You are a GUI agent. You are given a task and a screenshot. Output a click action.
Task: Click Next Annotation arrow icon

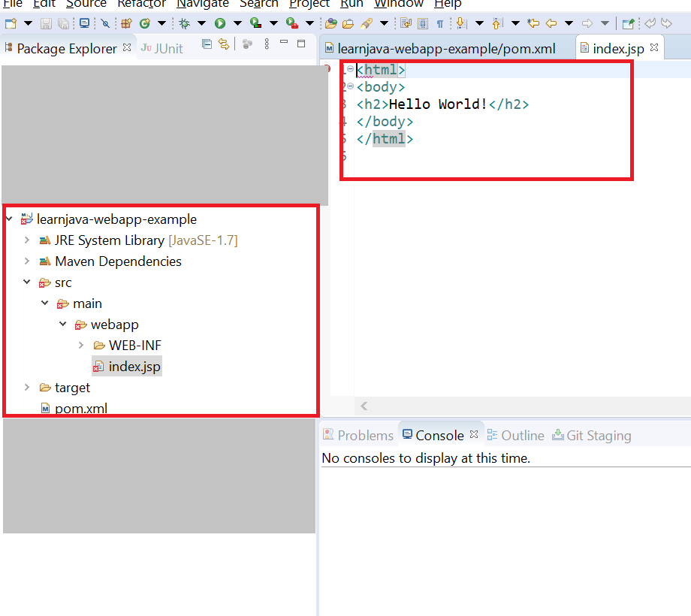point(461,23)
